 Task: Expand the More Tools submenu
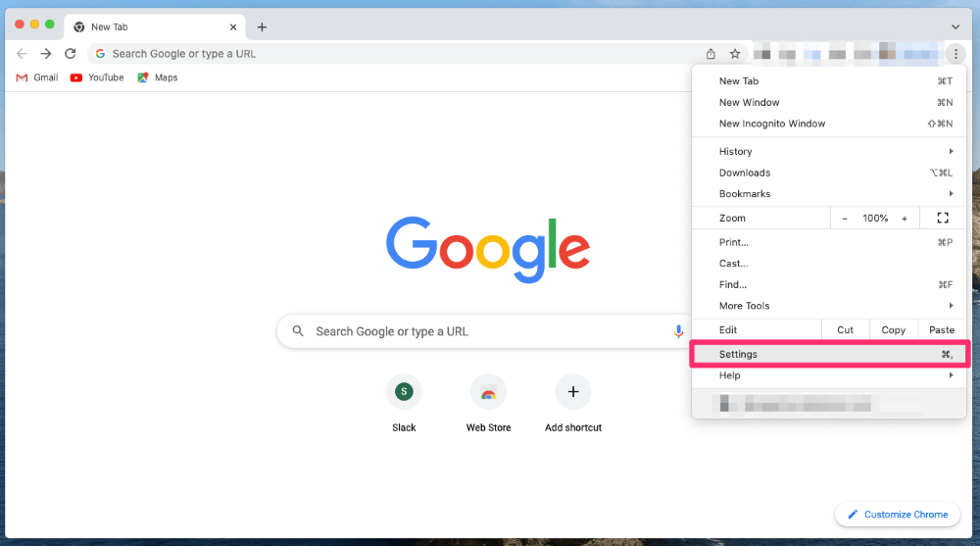(829, 306)
